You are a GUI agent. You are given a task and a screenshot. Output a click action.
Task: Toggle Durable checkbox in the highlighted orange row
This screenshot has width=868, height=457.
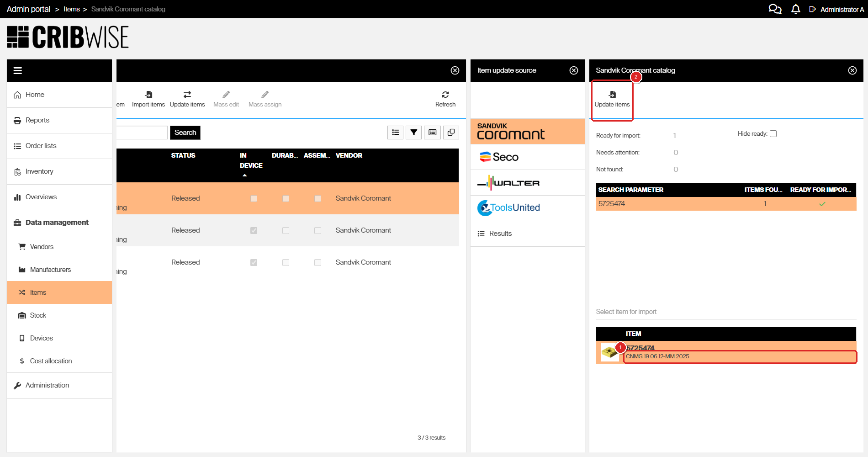pos(286,198)
